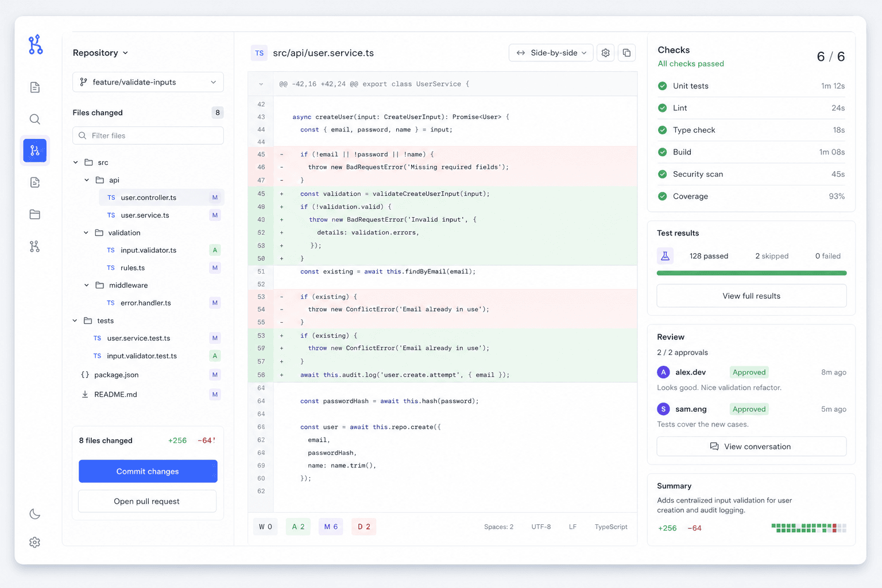This screenshot has height=588, width=882.
Task: Collapse the validation folder
Action: 86,233
